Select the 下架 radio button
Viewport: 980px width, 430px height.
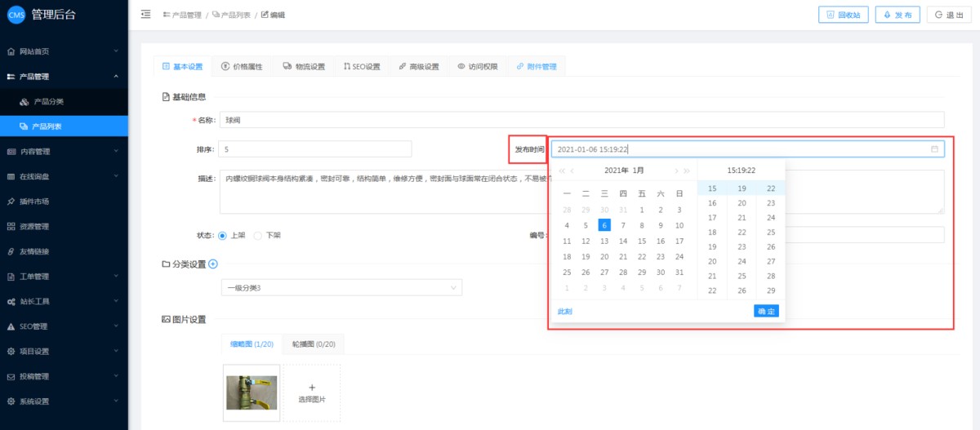[258, 235]
